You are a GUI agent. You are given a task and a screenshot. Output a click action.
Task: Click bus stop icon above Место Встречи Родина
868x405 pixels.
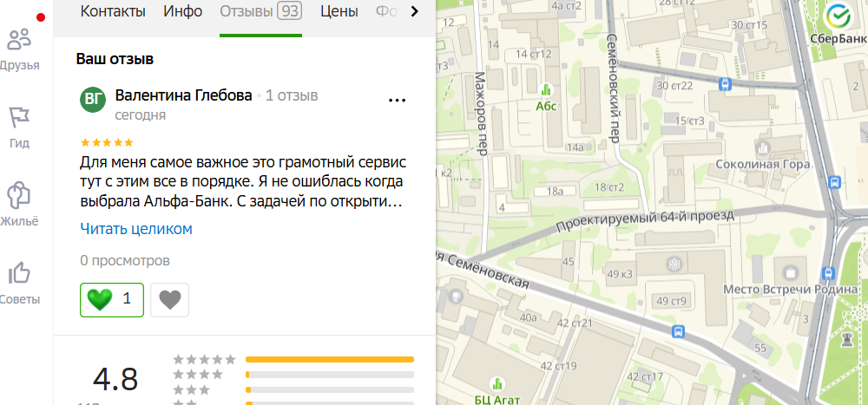click(828, 273)
